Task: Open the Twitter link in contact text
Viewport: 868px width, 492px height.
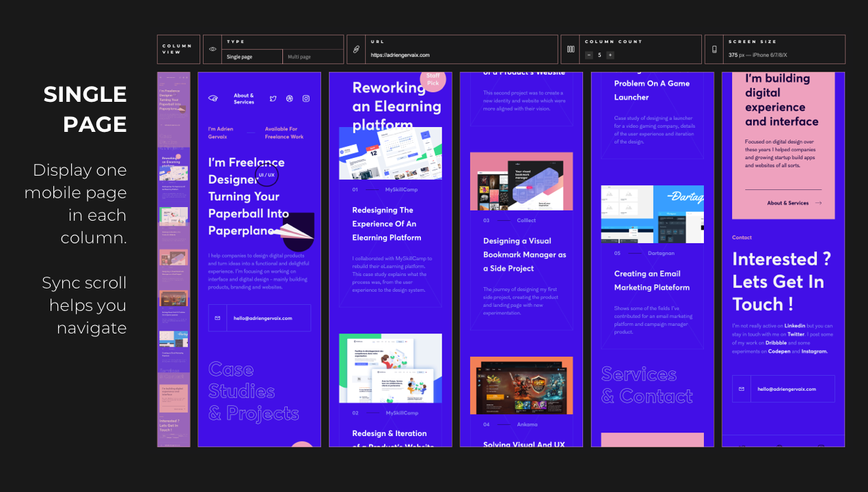Action: pyautogui.click(x=796, y=334)
